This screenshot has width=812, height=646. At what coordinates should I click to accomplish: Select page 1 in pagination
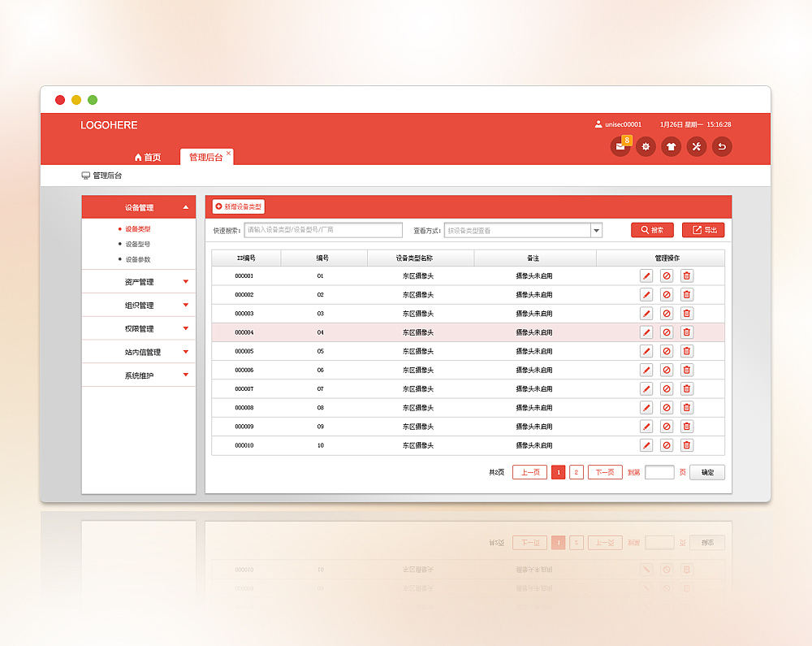coord(559,472)
